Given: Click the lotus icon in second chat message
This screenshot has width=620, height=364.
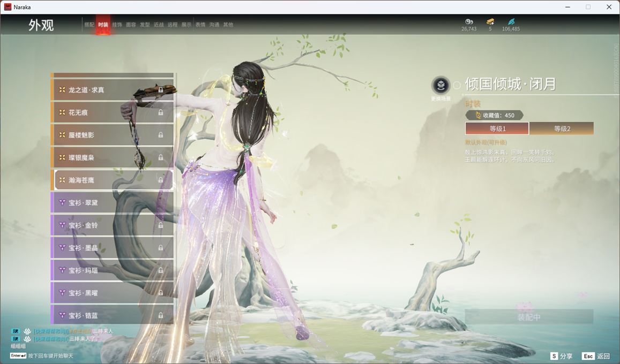Looking at the screenshot, I should point(27,339).
